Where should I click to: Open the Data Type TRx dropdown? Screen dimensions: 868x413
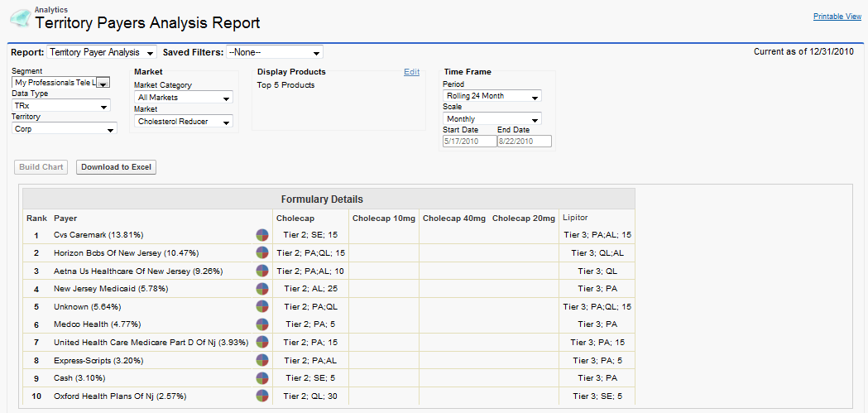coord(61,106)
